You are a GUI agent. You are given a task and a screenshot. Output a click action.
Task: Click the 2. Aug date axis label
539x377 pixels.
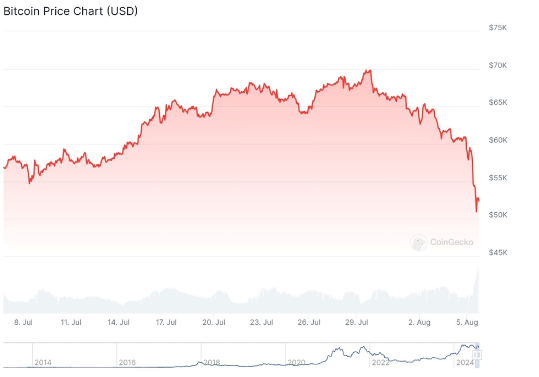click(x=419, y=322)
